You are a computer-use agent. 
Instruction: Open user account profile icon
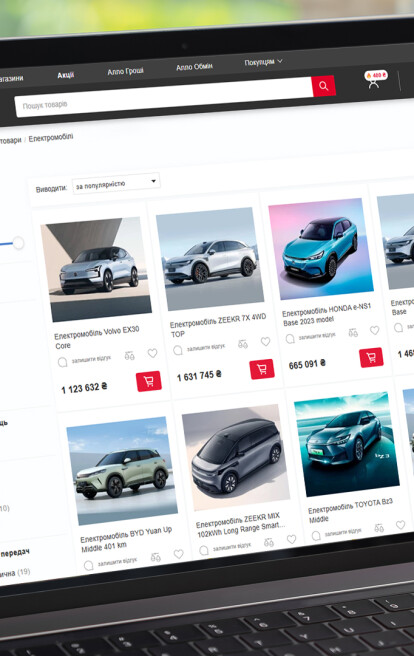[374, 83]
